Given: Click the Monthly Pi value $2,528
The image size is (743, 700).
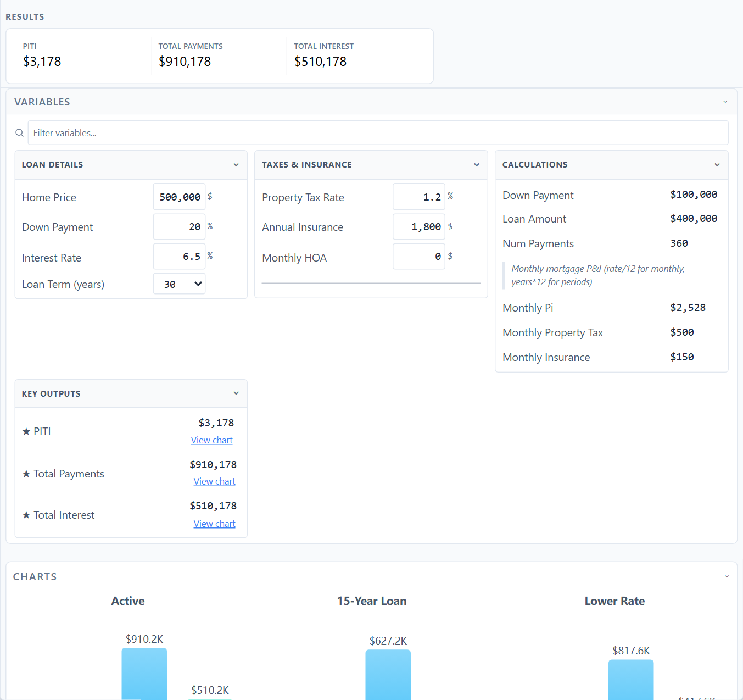Looking at the screenshot, I should (688, 308).
